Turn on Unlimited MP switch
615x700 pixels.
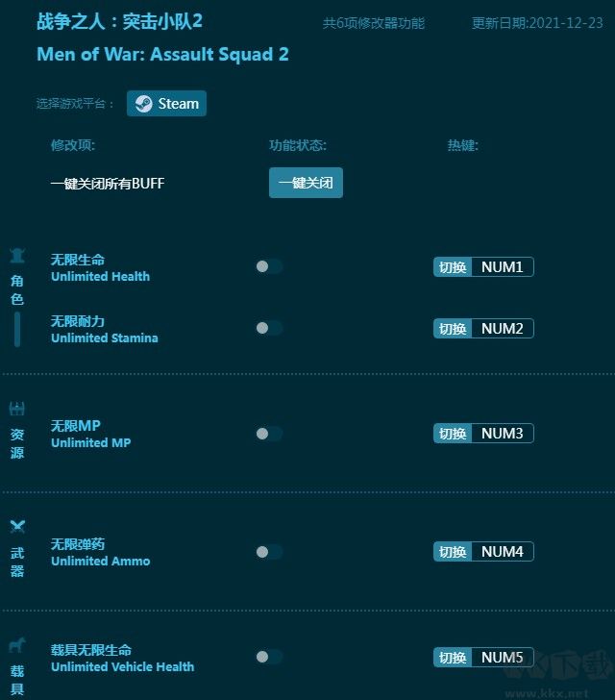pos(268,434)
